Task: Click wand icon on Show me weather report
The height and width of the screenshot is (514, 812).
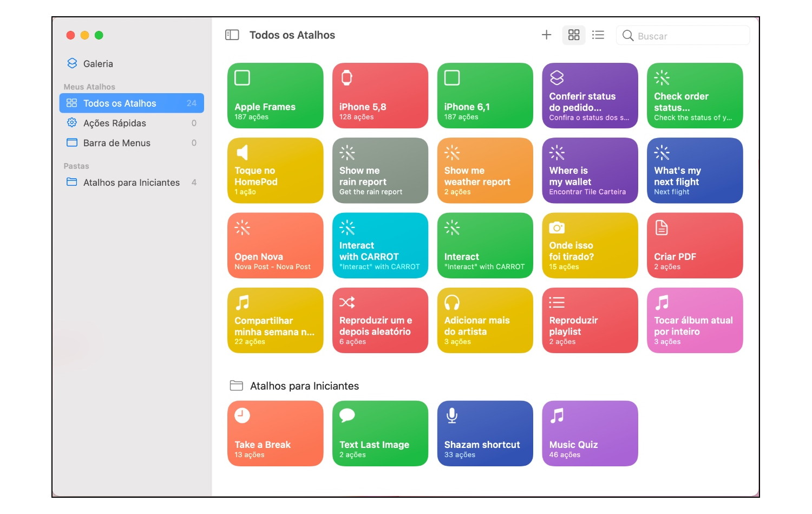Action: click(x=452, y=153)
